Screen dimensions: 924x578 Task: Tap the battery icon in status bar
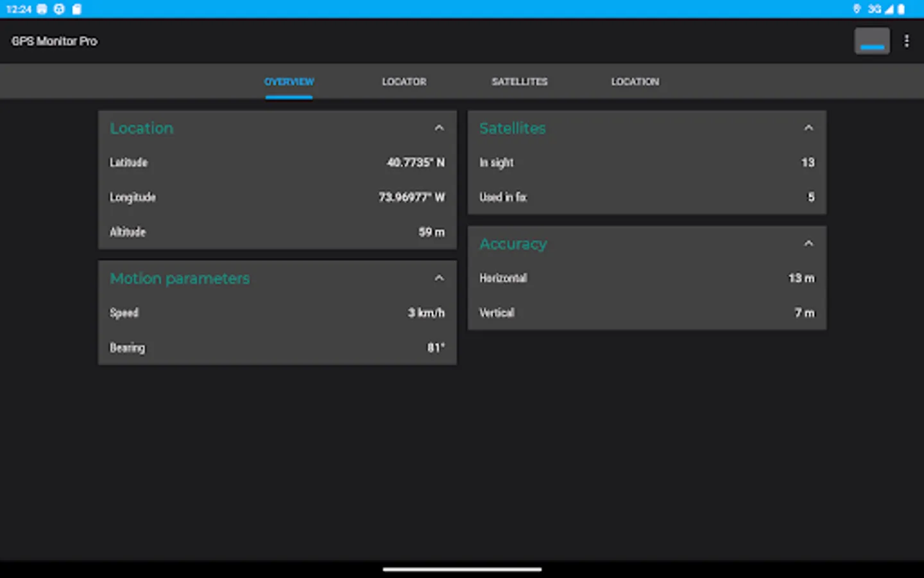coord(901,9)
